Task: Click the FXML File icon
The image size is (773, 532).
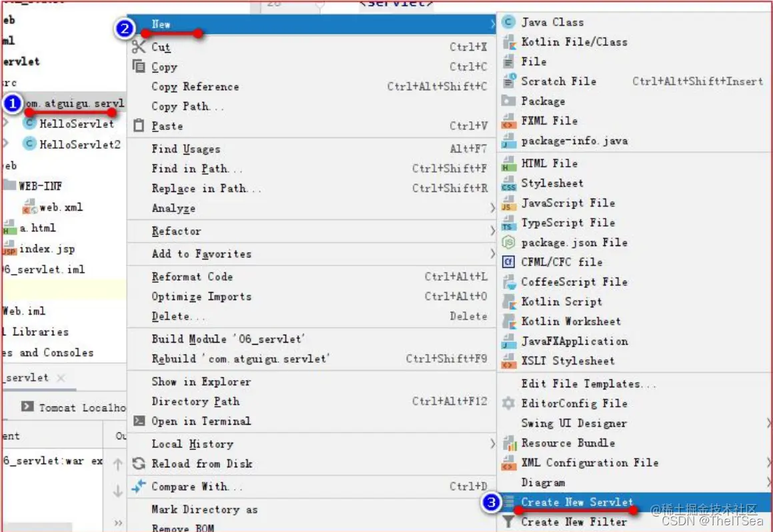Action: click(508, 121)
